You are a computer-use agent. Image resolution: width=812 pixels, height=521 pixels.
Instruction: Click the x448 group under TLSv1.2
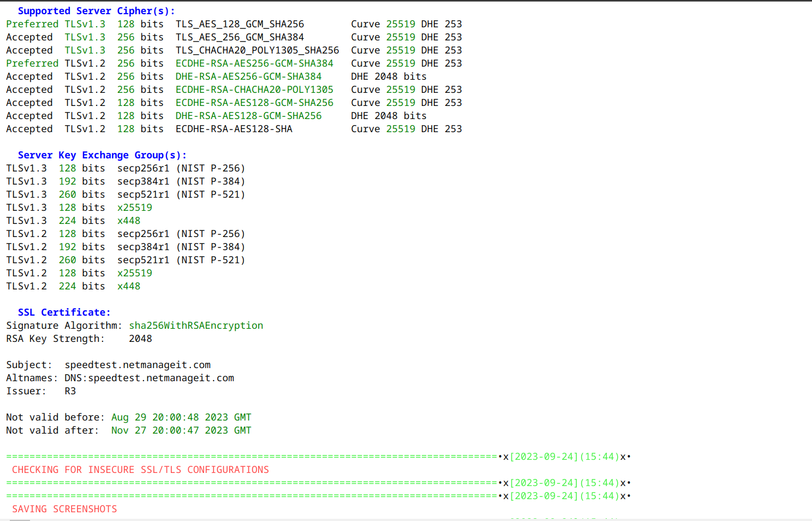(129, 286)
